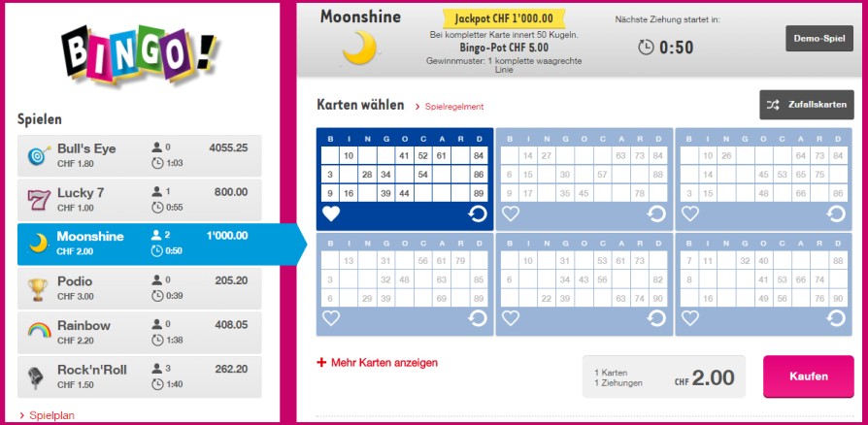The width and height of the screenshot is (868, 425).
Task: Click the Bull's Eye target icon
Action: 38,155
